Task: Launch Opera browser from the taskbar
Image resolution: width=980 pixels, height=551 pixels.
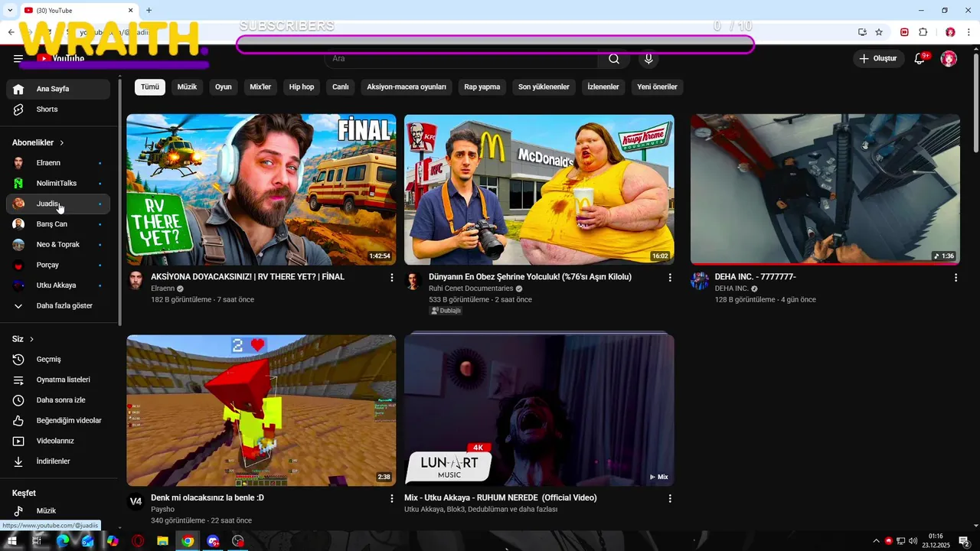Action: tap(138, 541)
